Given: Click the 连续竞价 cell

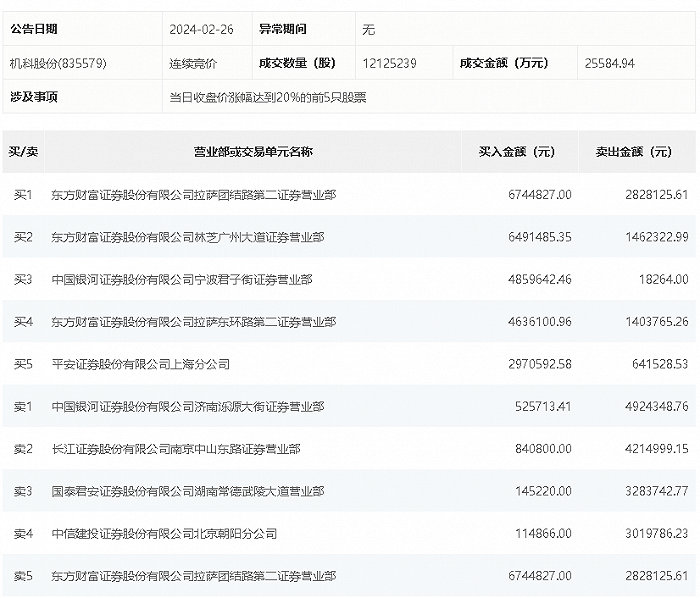Looking at the screenshot, I should (193, 63).
